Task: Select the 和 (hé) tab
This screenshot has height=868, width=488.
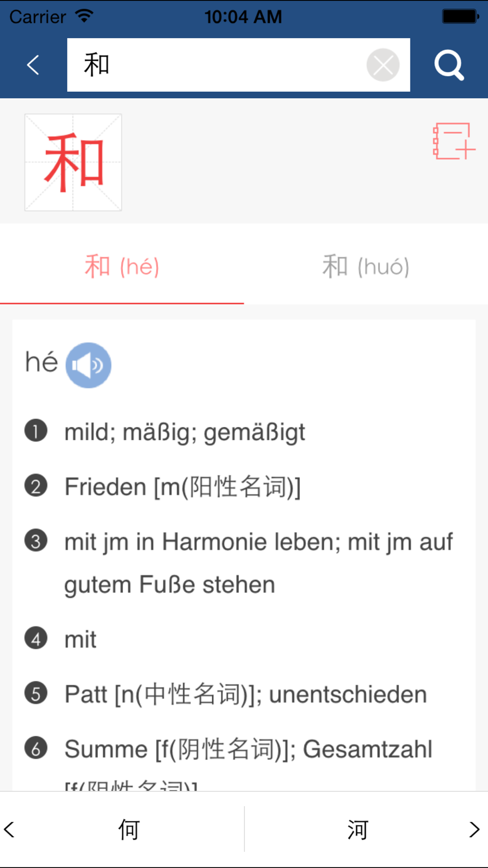Action: (122, 267)
